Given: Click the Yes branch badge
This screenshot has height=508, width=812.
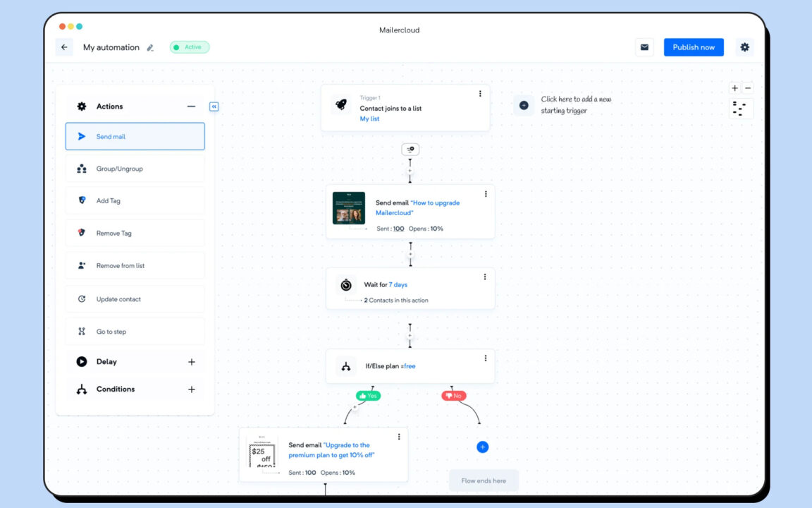Looking at the screenshot, I should 368,396.
